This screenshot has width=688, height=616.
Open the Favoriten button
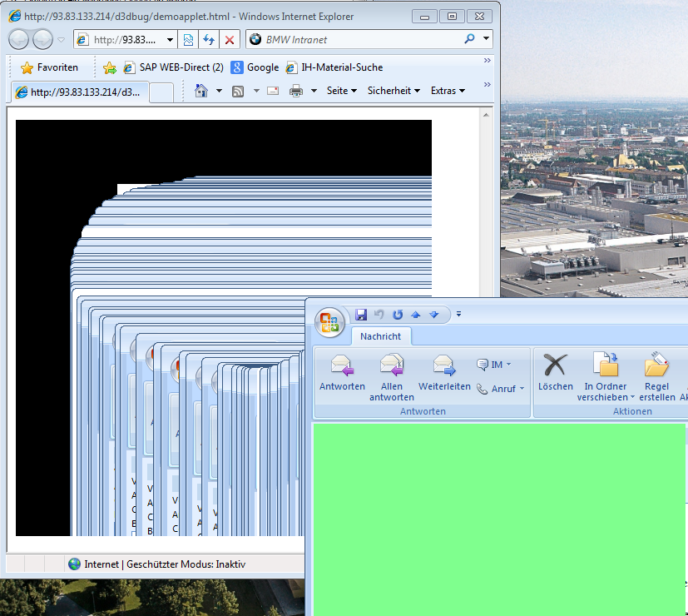pyautogui.click(x=50, y=67)
